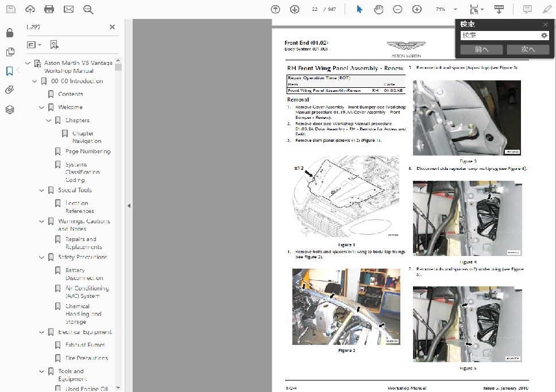Close the search popup with its X

pos(545,24)
